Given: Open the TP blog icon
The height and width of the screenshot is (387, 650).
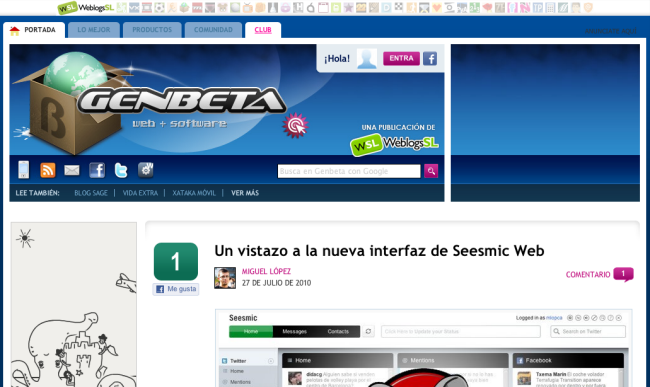Looking at the screenshot, I should point(538,7).
